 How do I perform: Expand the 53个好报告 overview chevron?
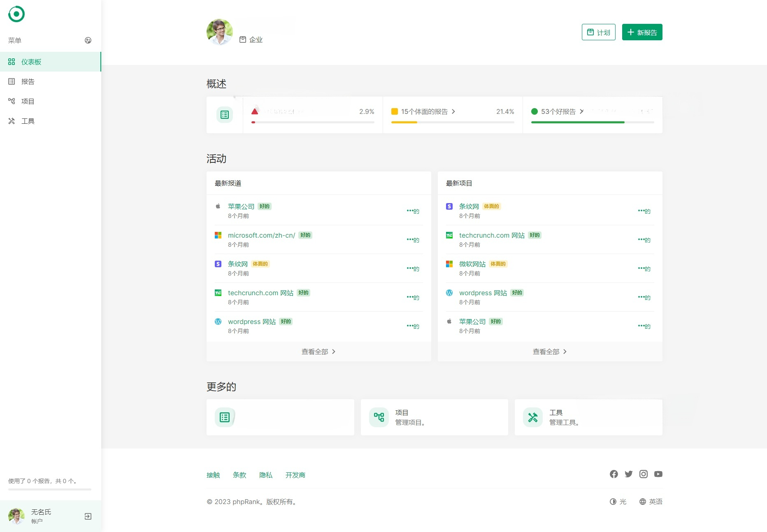point(582,111)
